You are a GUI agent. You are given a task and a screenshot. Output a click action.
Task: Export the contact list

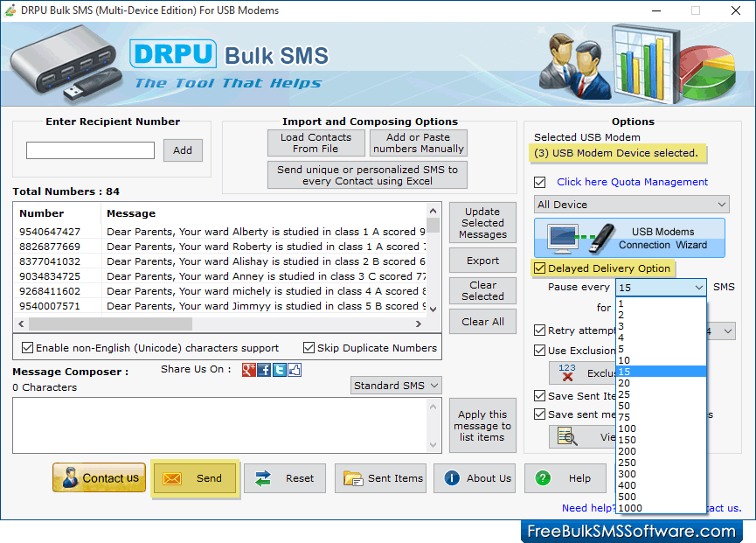point(482,261)
